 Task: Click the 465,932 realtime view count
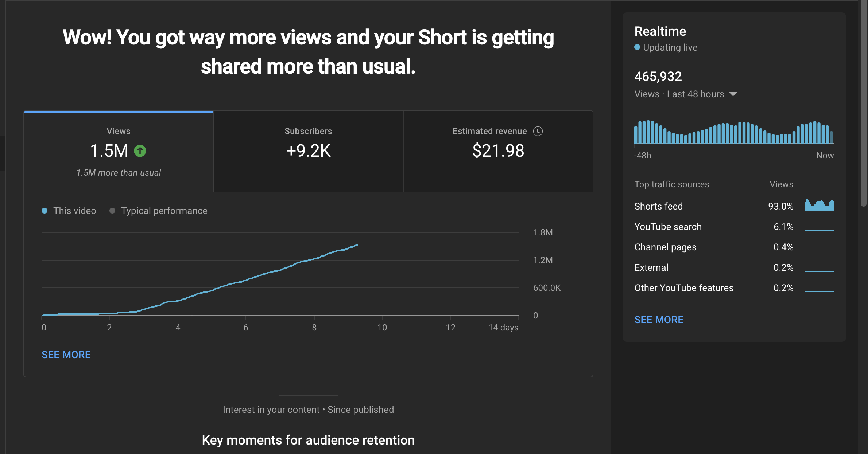pos(658,76)
